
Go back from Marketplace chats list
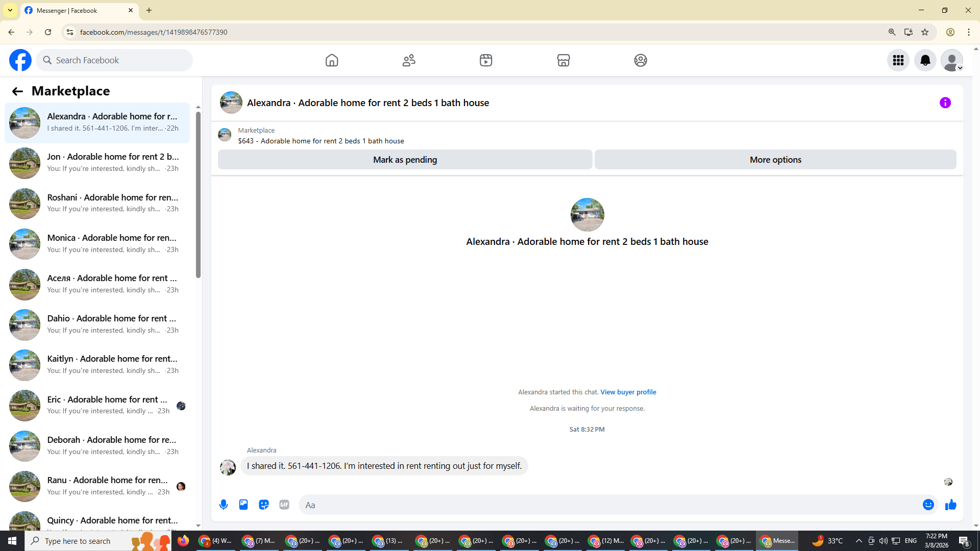tap(17, 91)
